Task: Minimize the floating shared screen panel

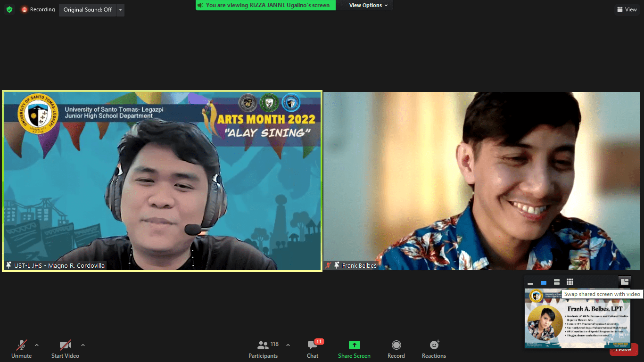Action: (x=530, y=283)
